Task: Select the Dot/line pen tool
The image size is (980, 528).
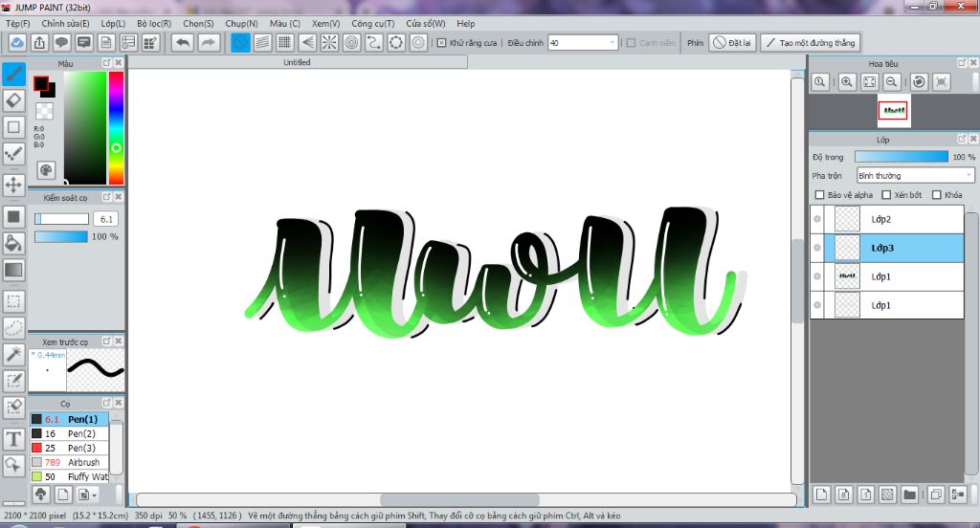Action: 13,154
